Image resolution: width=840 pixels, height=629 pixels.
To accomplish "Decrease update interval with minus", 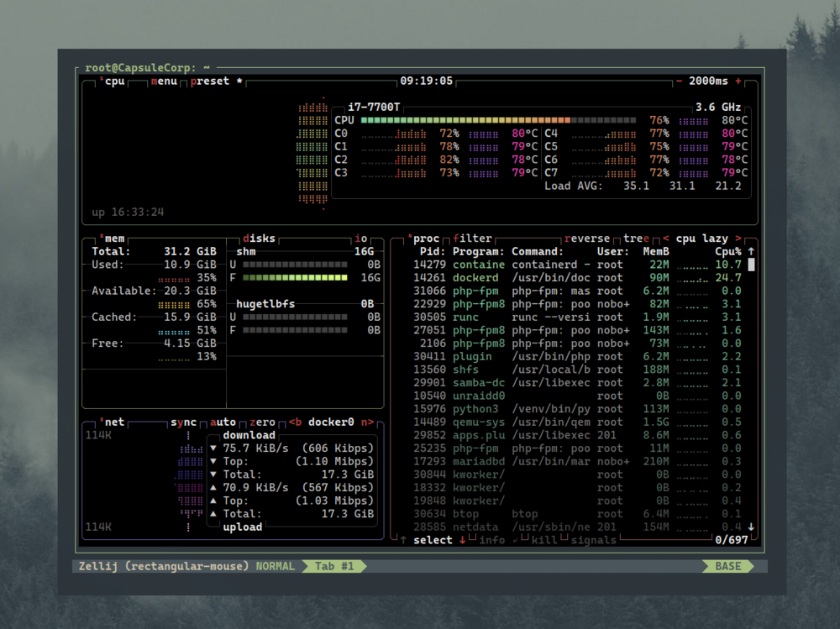I will pyautogui.click(x=679, y=81).
